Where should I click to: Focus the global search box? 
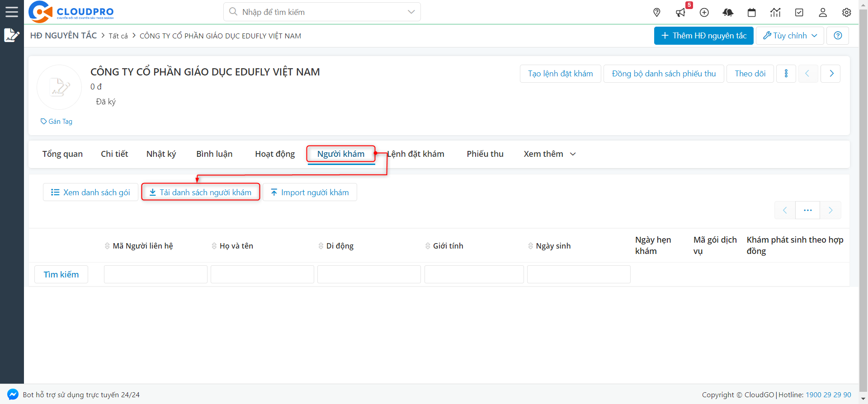point(322,12)
